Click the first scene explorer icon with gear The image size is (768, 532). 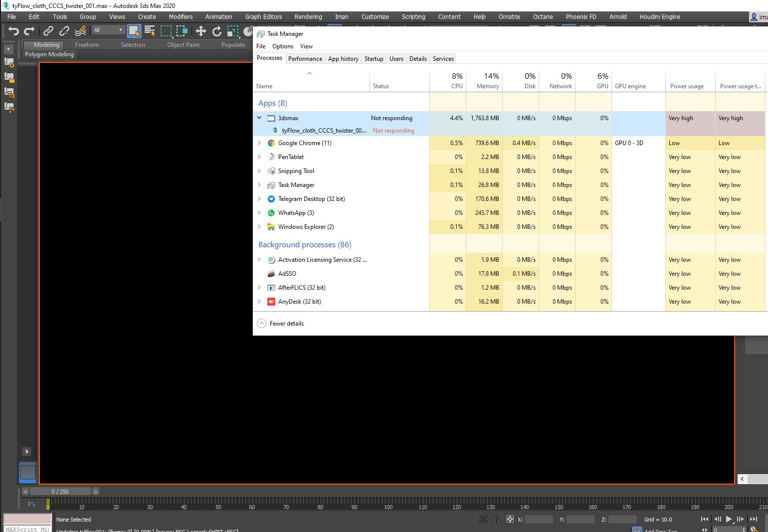[9, 62]
